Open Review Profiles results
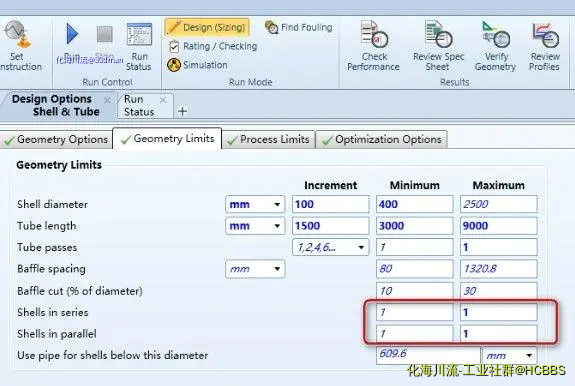 [x=545, y=46]
